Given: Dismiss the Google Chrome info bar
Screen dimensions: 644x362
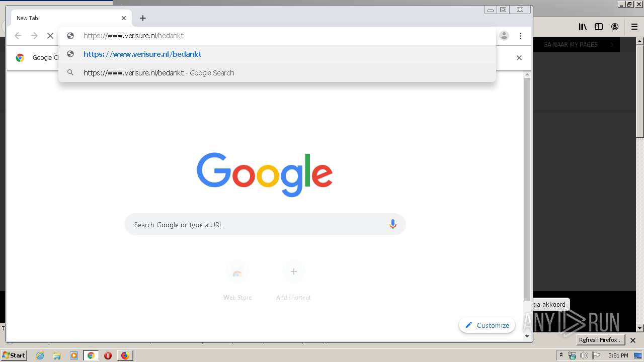Looking at the screenshot, I should pos(519,58).
